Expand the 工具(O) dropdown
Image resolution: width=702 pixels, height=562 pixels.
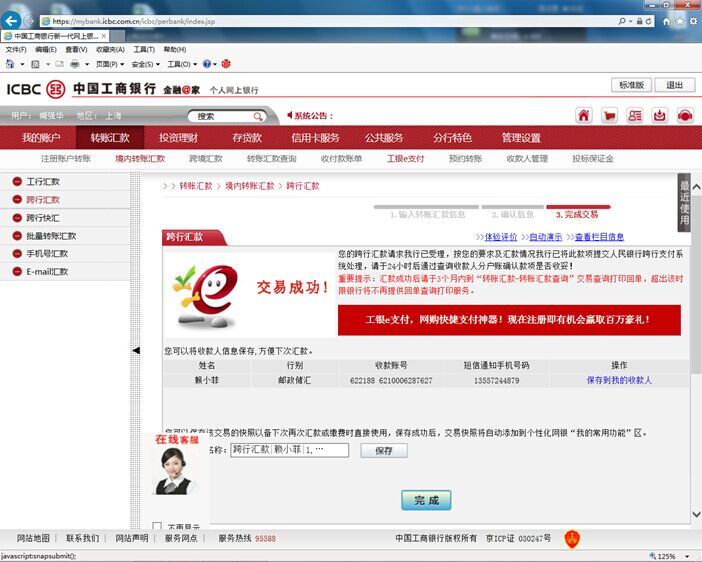point(182,64)
